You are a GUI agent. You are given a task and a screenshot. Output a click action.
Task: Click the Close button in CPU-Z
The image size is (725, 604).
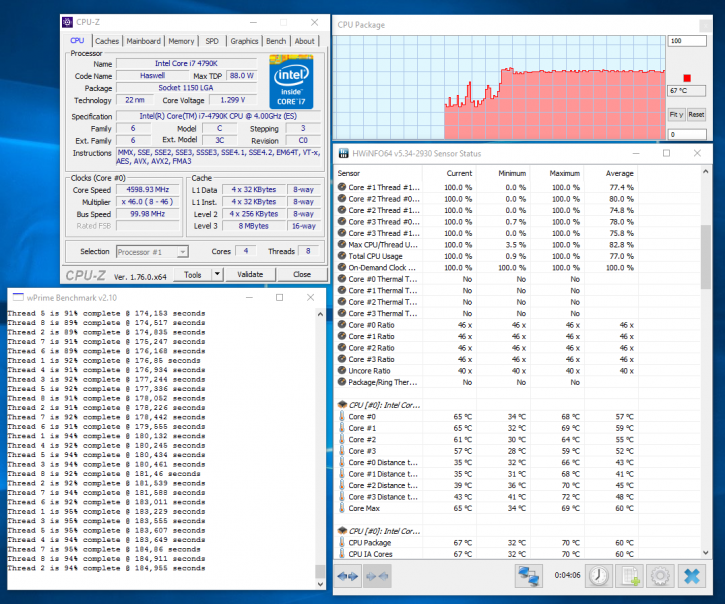302,275
